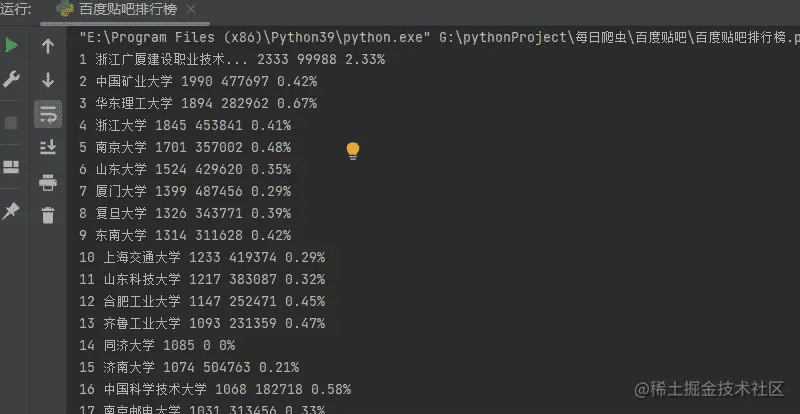Clear console output with the trash icon
Viewport: 800px width, 414px height.
(x=47, y=215)
